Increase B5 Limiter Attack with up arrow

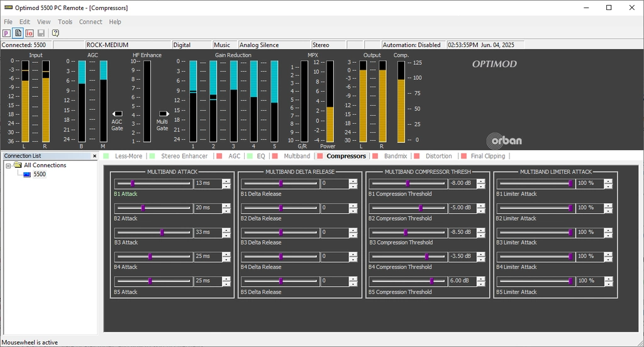608,279
